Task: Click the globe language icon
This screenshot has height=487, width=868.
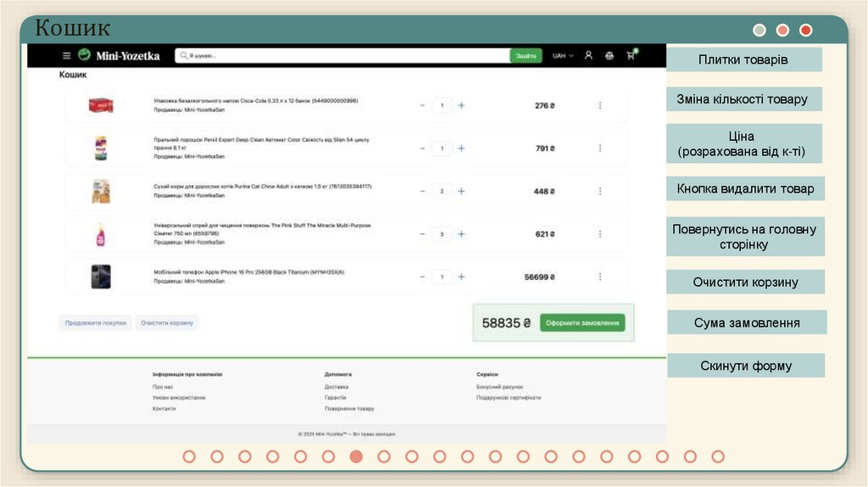Action: point(609,55)
